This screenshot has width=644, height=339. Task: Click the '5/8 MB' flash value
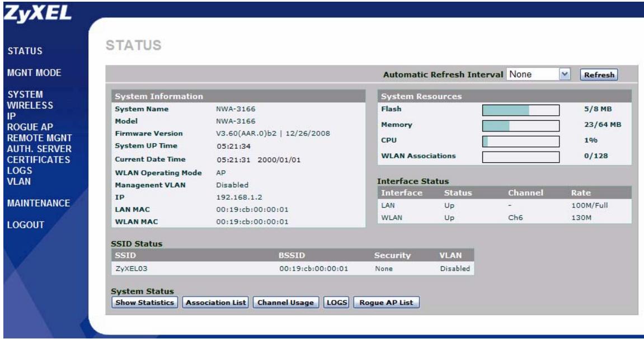[x=598, y=109]
